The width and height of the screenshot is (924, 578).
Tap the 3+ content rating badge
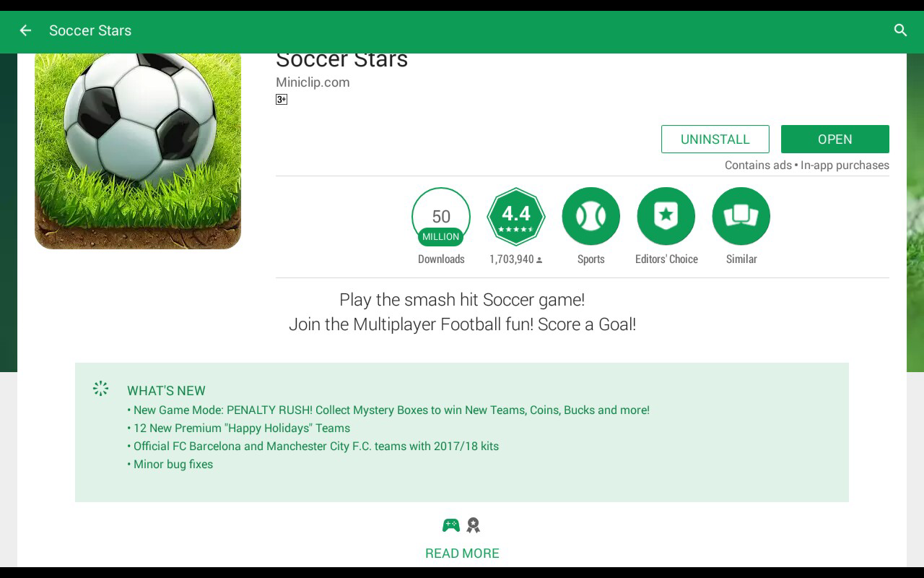tap(282, 100)
